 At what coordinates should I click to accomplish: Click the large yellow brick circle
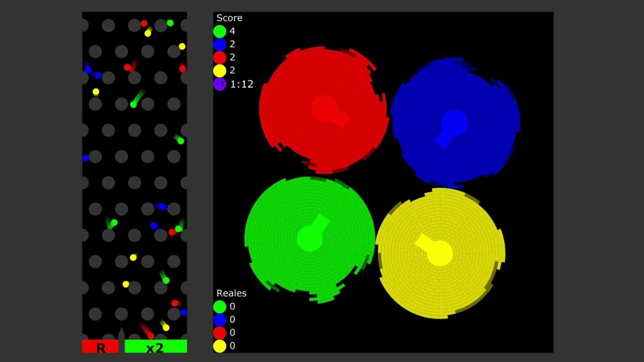(440, 253)
